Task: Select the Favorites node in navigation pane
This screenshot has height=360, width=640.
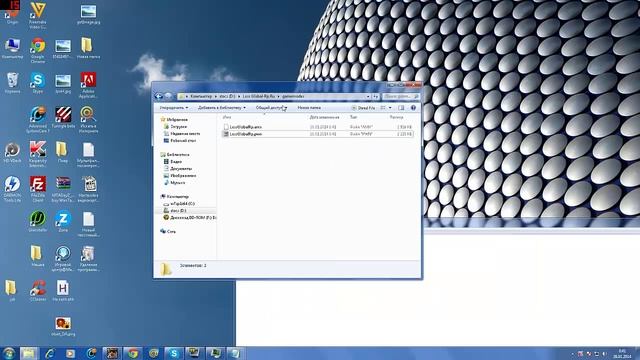Action: [174, 120]
